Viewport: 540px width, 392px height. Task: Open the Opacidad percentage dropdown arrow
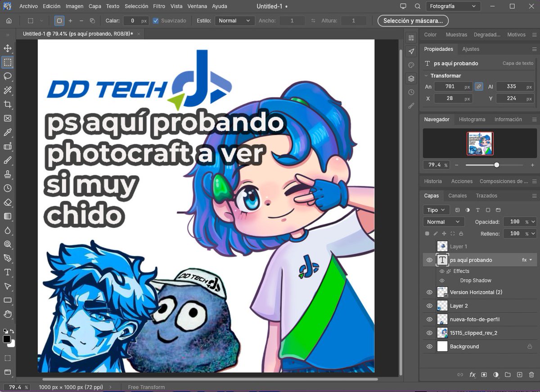(534, 222)
